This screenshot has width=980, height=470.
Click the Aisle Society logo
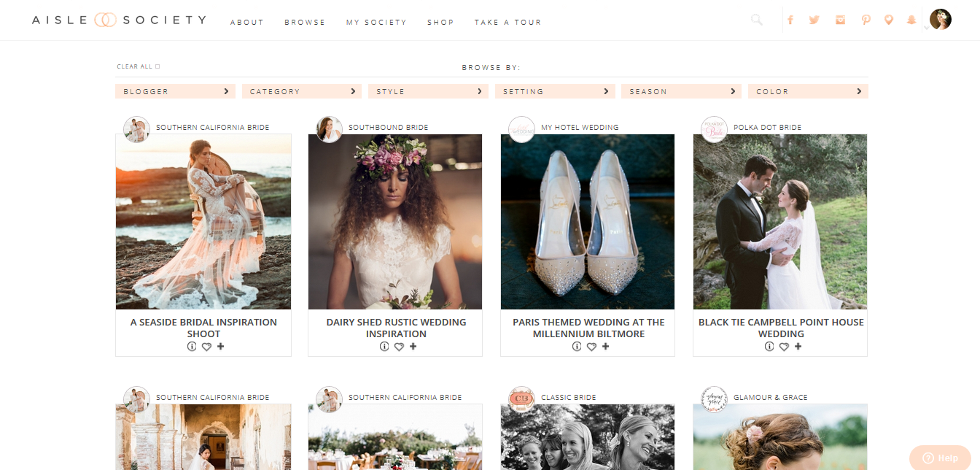(x=119, y=20)
